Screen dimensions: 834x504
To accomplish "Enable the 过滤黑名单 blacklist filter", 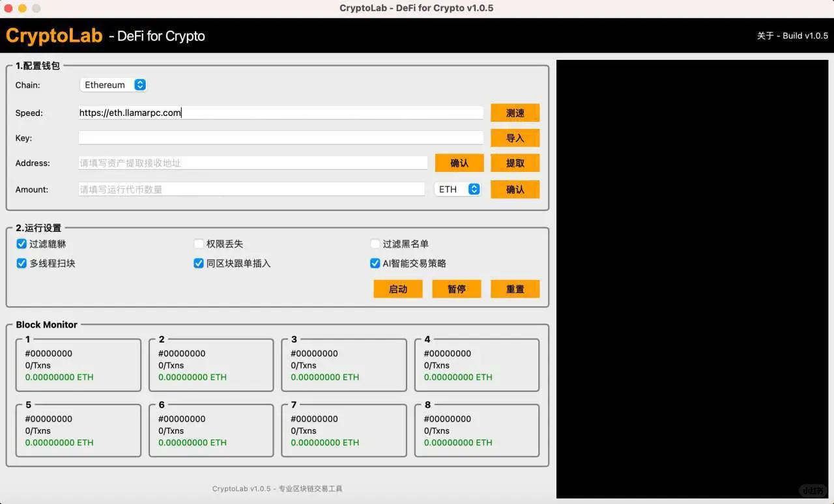I will (375, 244).
